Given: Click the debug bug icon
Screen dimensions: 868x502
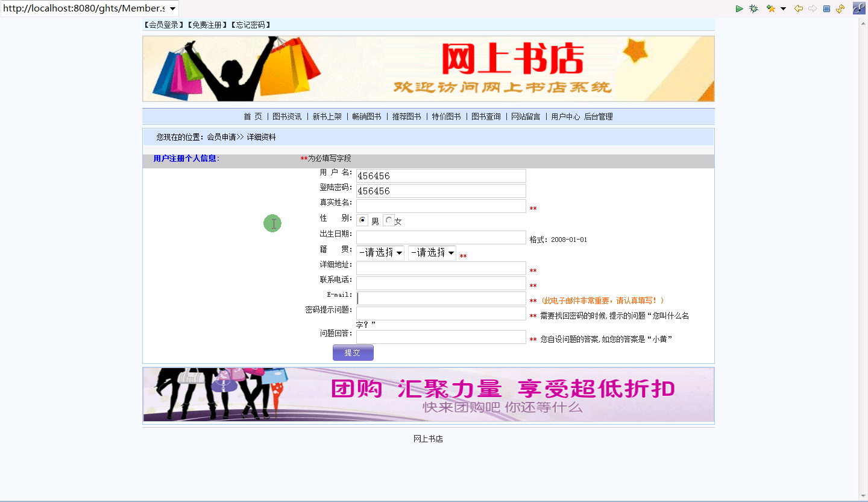Looking at the screenshot, I should (753, 8).
